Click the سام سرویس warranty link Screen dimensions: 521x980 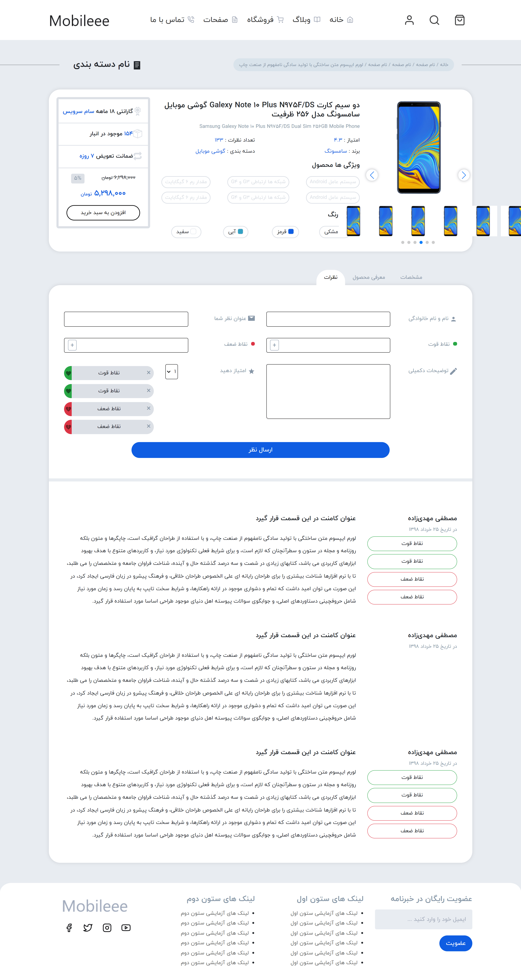coord(78,111)
